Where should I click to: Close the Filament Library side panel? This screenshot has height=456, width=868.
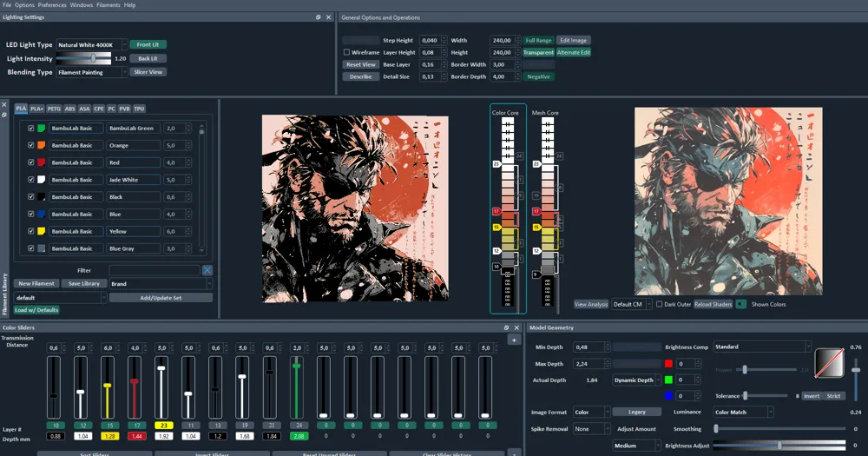click(x=3, y=105)
